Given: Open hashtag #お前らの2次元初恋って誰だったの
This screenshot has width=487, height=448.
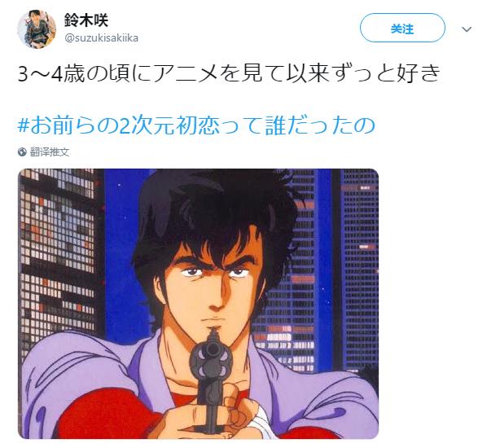Looking at the screenshot, I should (196, 125).
